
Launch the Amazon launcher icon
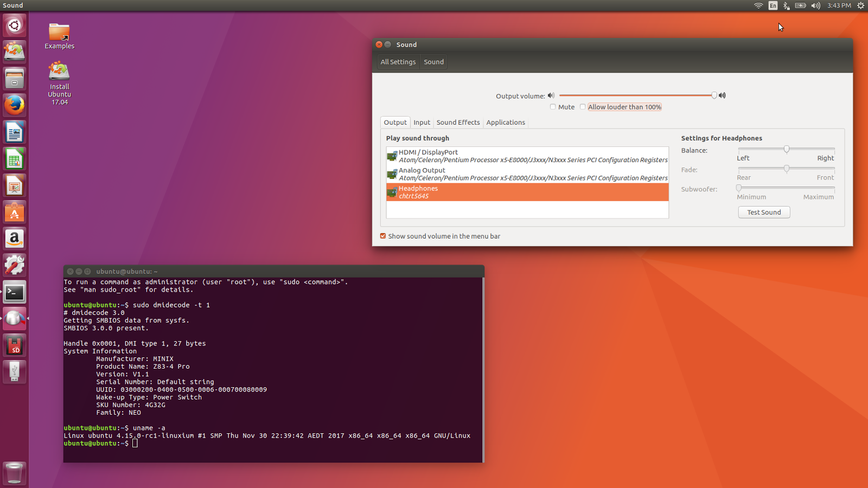click(15, 239)
